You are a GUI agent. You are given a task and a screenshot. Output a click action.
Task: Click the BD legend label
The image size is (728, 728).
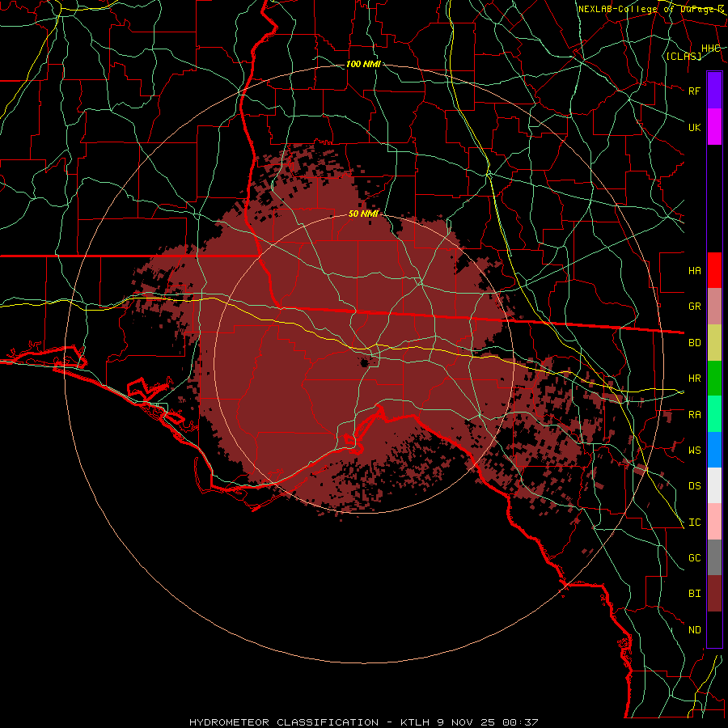(x=694, y=343)
